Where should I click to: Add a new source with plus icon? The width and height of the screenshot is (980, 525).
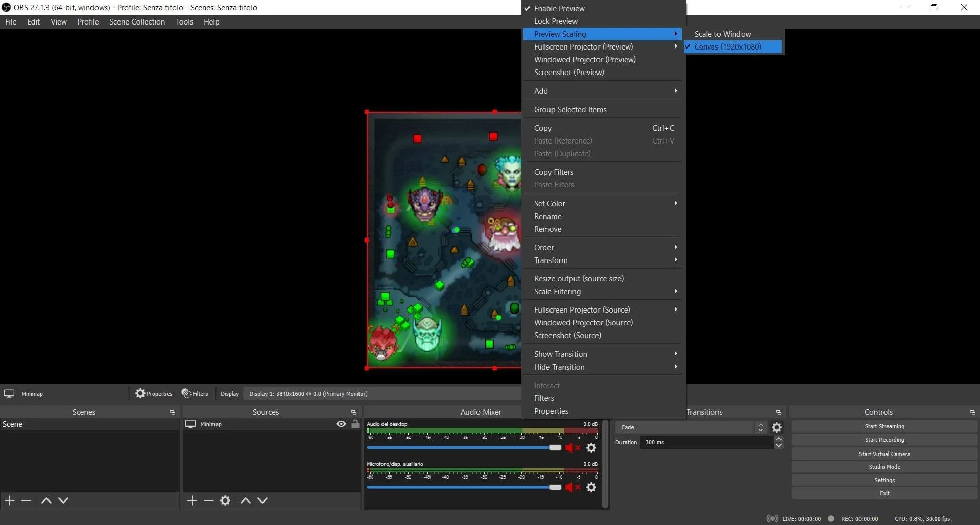[192, 500]
